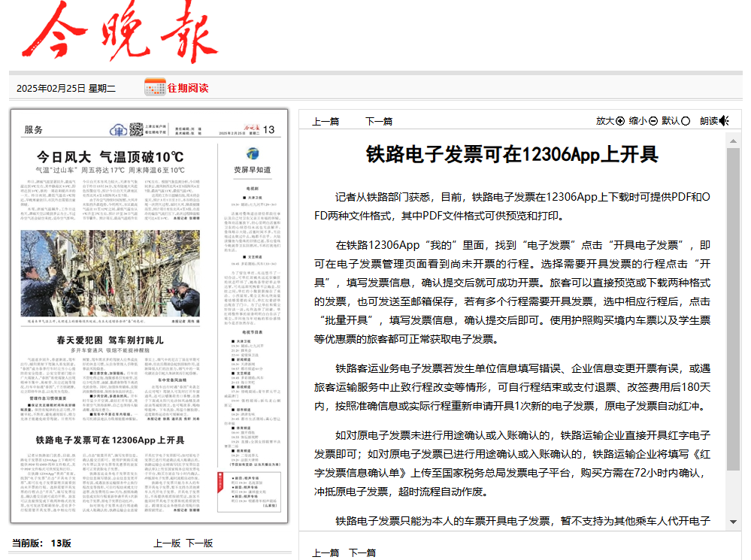Click the article scrollbar up arrow
The width and height of the screenshot is (751, 560).
click(x=733, y=140)
